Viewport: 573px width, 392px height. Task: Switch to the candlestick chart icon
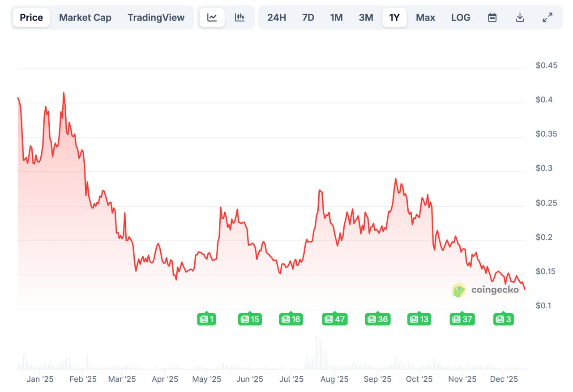pos(240,17)
